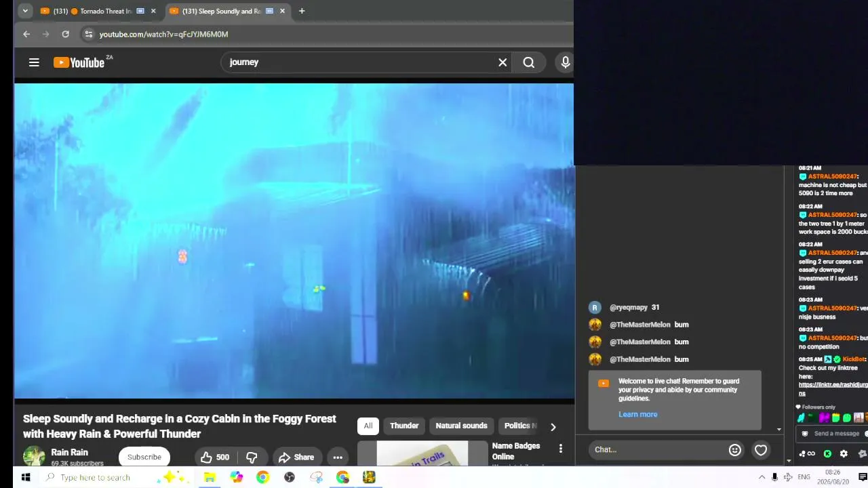Screen dimensions: 868x488
Task: Select the youtube.com address bar URL
Action: [163, 34]
